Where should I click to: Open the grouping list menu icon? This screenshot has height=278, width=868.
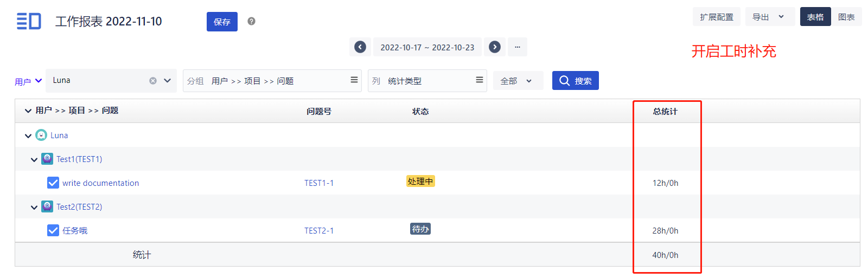(354, 80)
